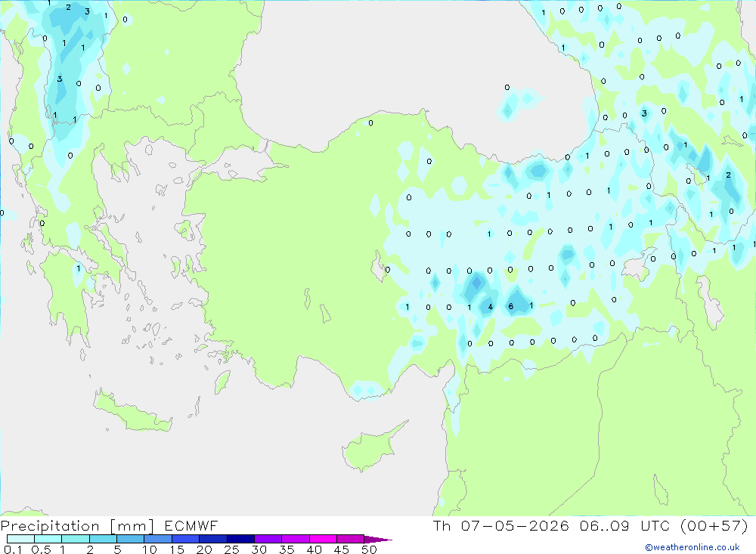The height and width of the screenshot is (554, 756).
Task: Click the legend label '0.1'
Action: pyautogui.click(x=13, y=549)
